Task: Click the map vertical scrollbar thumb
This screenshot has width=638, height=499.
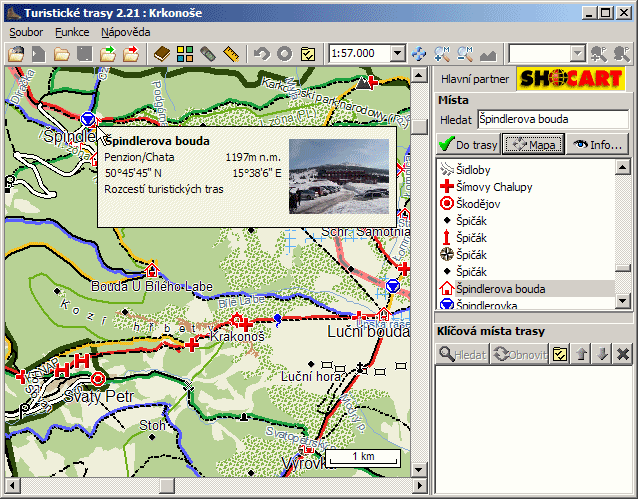Action: [x=419, y=127]
